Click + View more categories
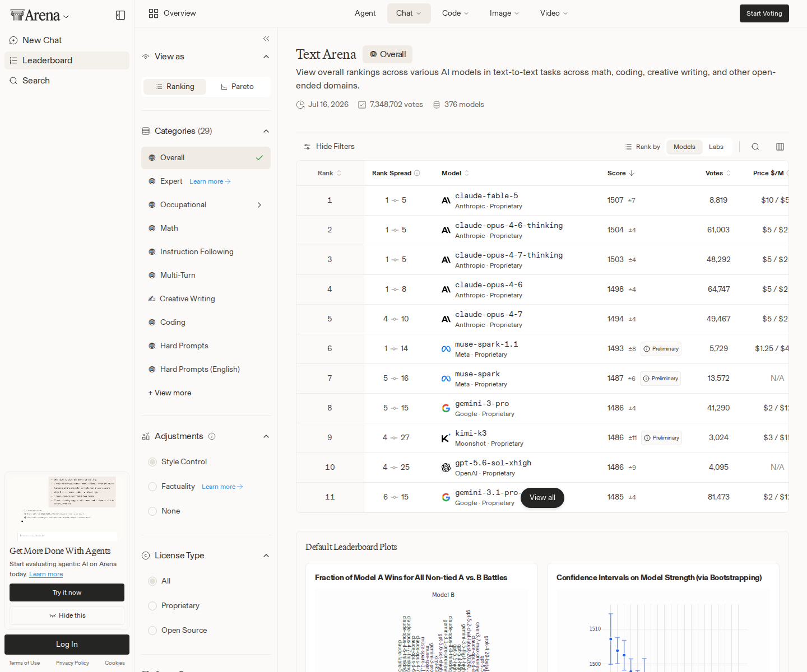The width and height of the screenshot is (807, 672). click(x=170, y=393)
